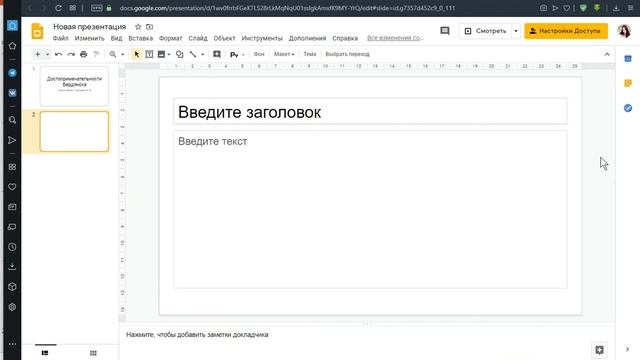Open the Google Slides home logo
The height and width of the screenshot is (360, 640).
(x=37, y=31)
